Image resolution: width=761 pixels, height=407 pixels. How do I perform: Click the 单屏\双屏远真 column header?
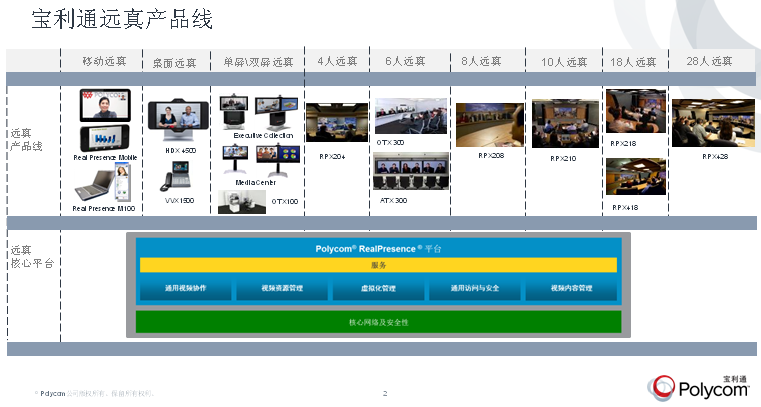(258, 62)
